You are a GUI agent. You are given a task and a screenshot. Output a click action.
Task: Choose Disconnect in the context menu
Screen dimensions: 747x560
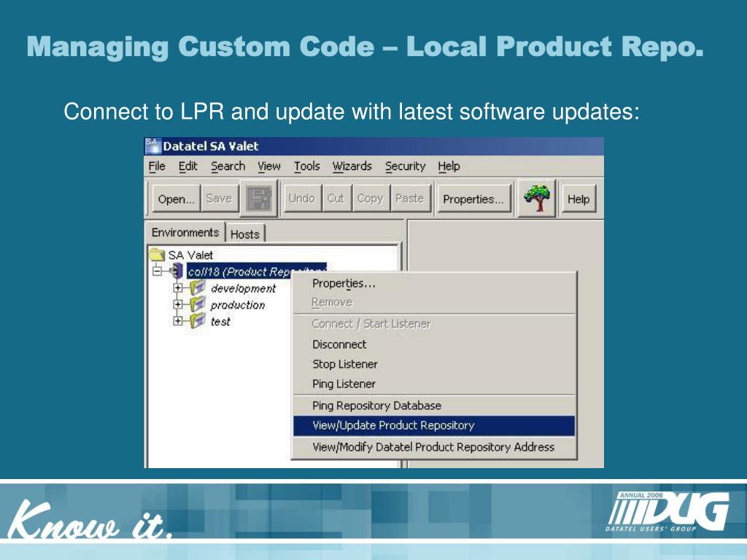434,344
